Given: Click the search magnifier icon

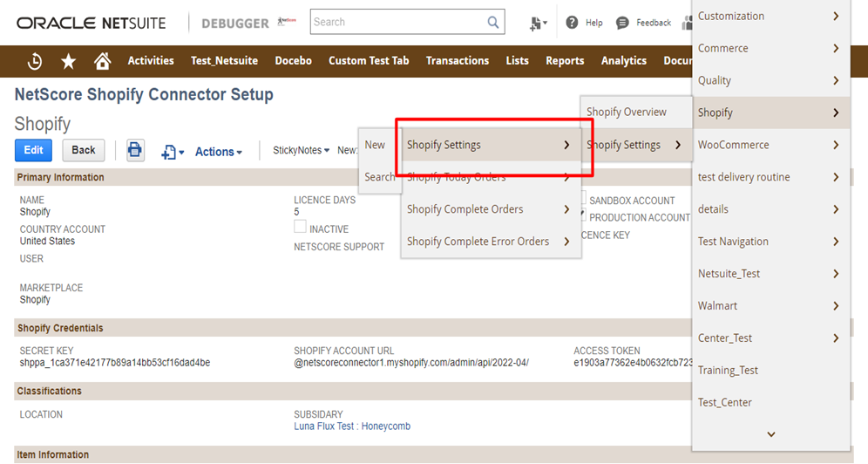Looking at the screenshot, I should point(492,22).
